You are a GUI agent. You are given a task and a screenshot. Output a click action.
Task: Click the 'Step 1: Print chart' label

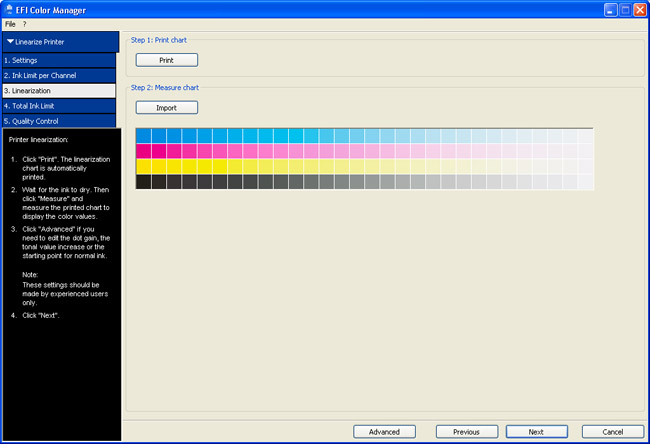tap(159, 40)
